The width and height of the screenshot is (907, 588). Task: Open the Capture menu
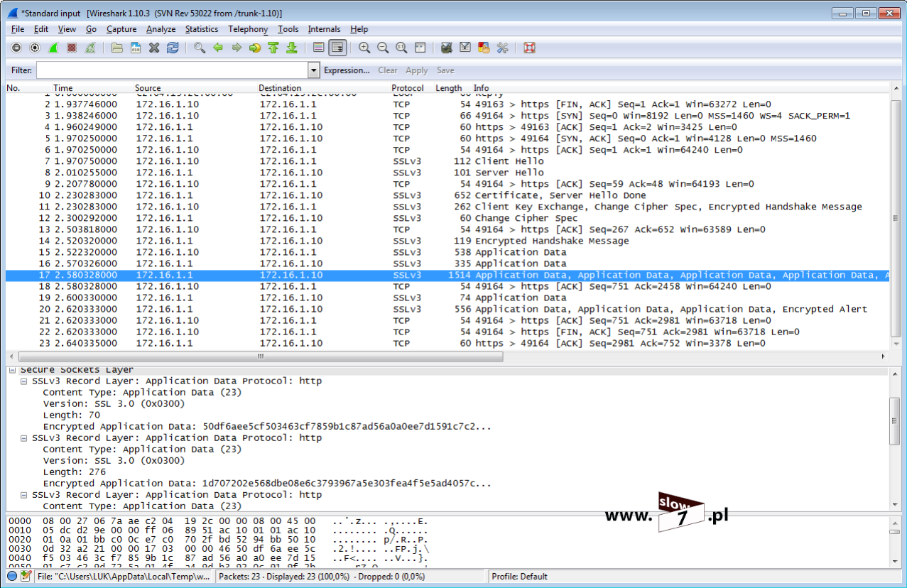coord(121,29)
